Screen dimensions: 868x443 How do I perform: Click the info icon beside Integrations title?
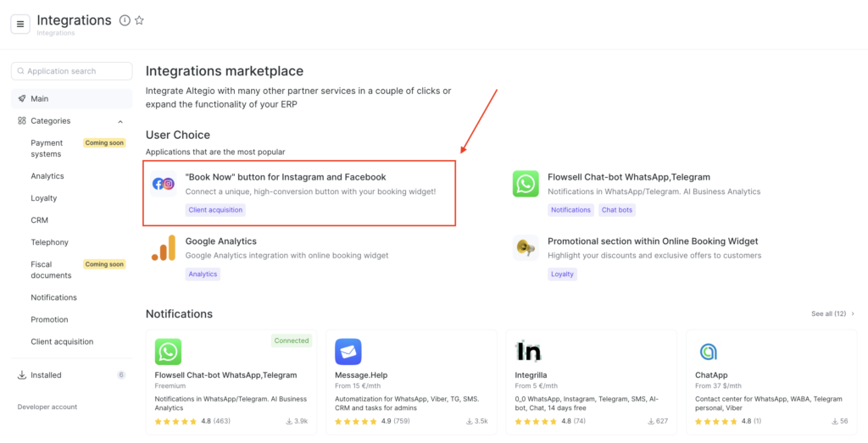(125, 20)
